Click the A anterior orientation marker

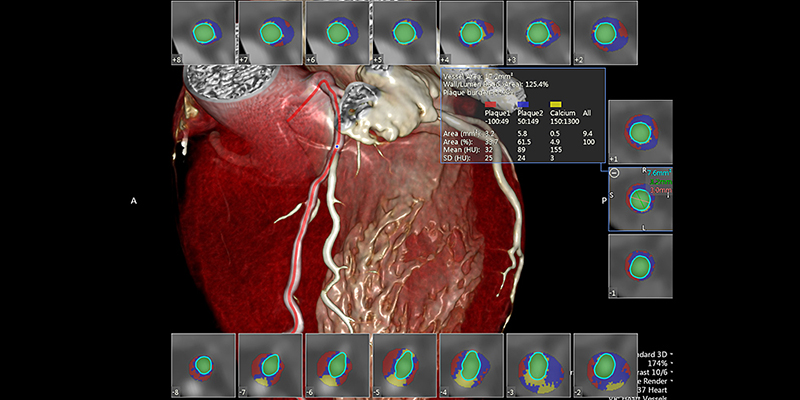[133, 201]
